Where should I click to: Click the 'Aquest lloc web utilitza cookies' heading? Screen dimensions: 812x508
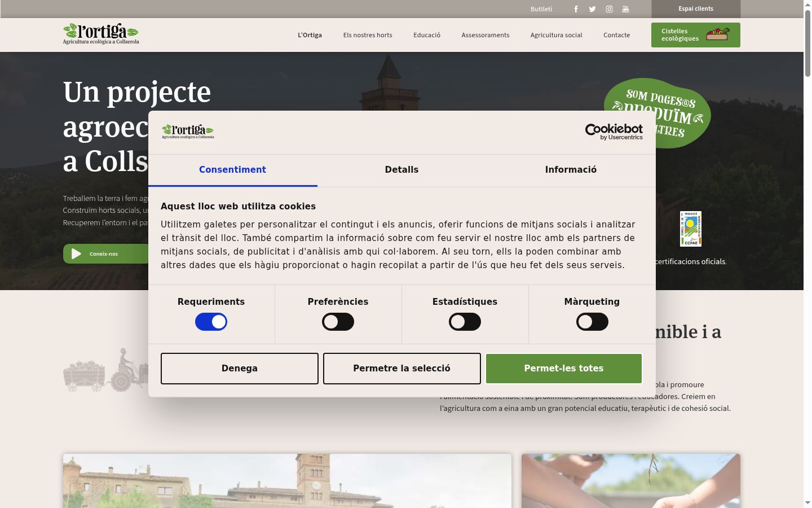point(238,207)
